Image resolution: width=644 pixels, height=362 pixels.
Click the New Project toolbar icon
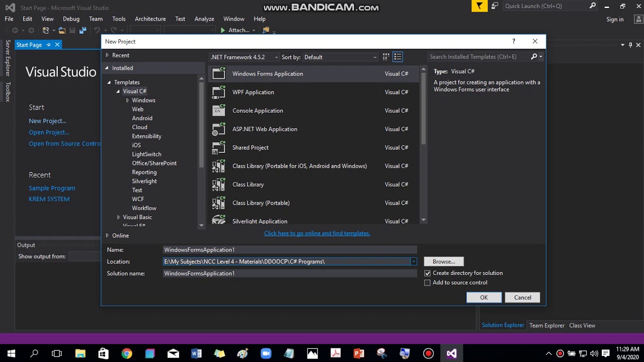pyautogui.click(x=46, y=30)
